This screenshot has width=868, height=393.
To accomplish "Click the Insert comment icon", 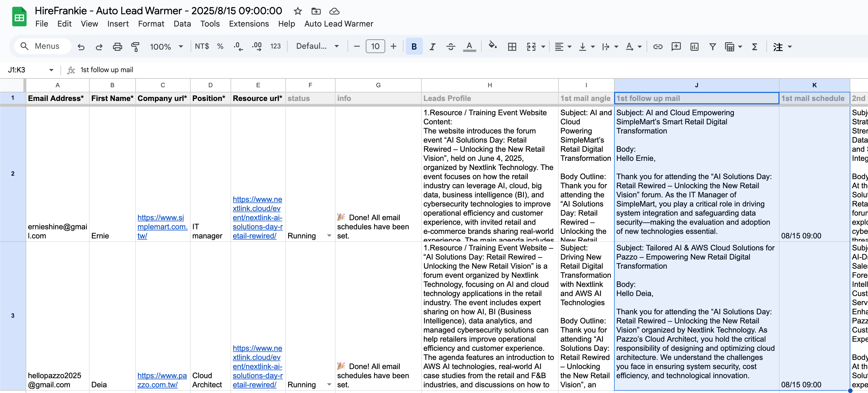I will click(676, 46).
